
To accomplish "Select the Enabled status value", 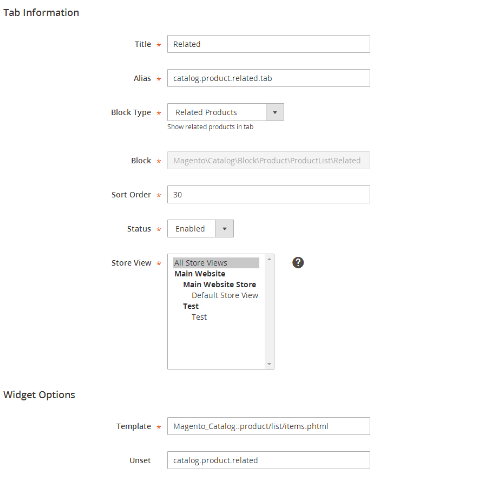I will point(200,229).
